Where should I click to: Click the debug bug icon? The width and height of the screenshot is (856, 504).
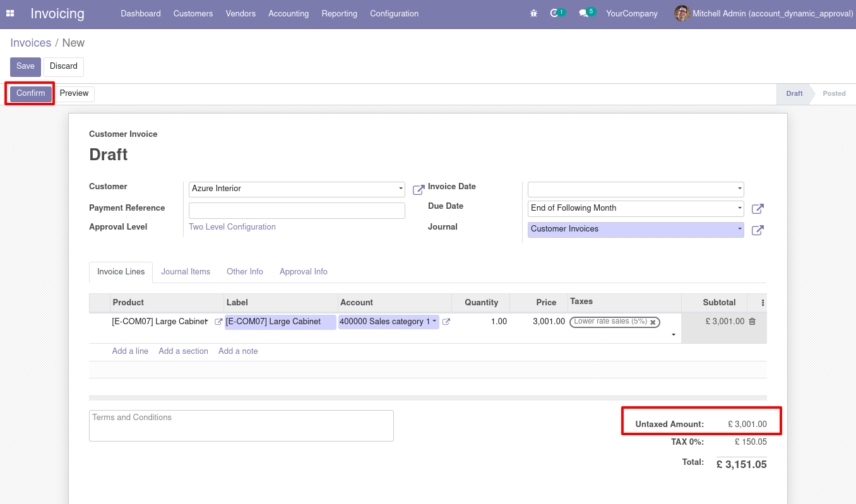[534, 13]
